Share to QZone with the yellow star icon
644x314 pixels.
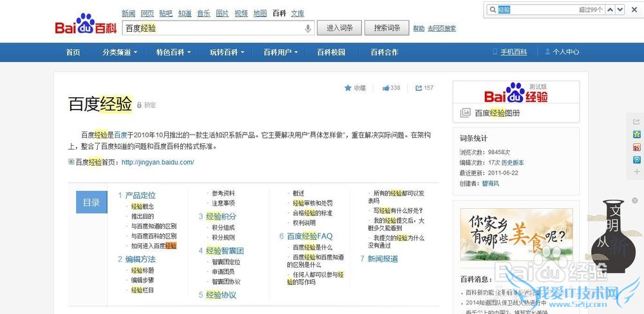pos(637,134)
